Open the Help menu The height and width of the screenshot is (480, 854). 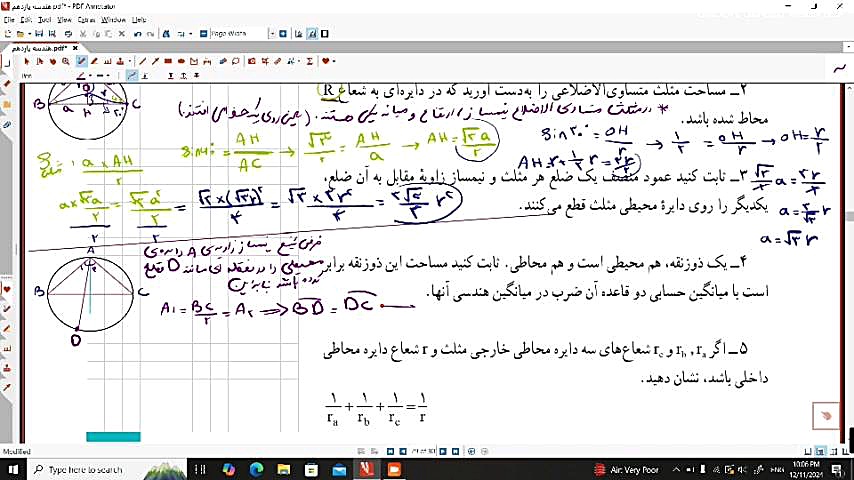(139, 20)
